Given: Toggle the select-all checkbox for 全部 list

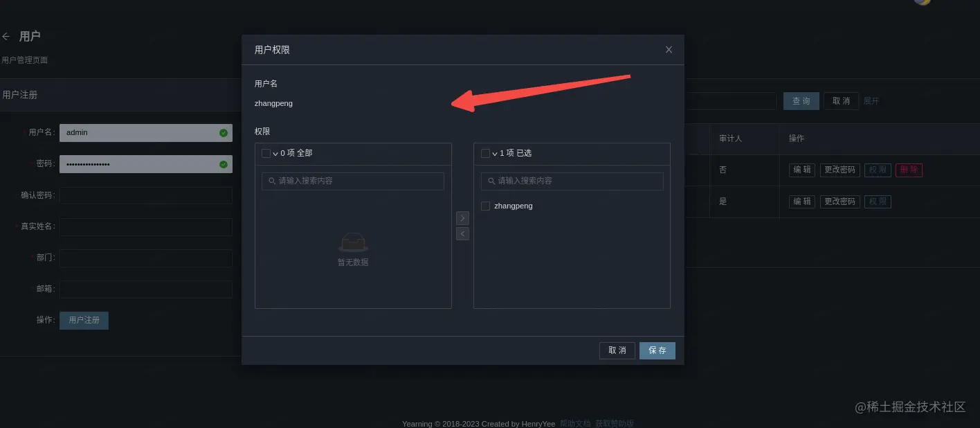Looking at the screenshot, I should point(266,153).
